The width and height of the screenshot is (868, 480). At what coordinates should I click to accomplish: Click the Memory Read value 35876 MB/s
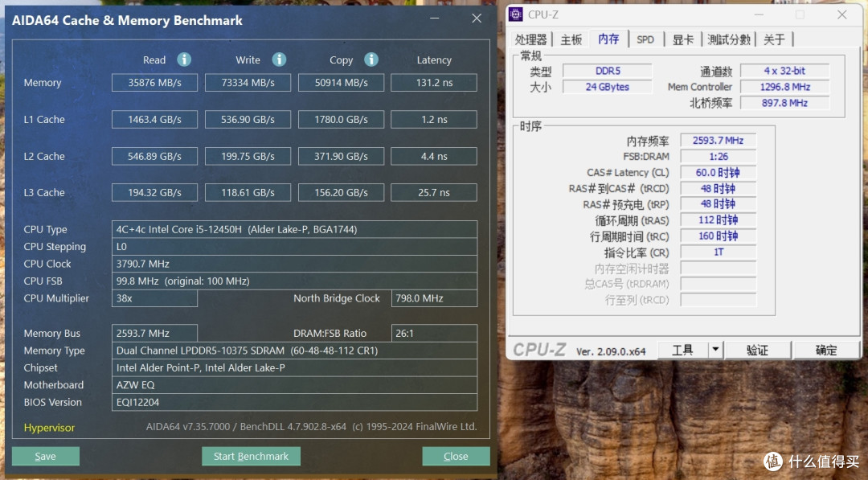[x=154, y=83]
